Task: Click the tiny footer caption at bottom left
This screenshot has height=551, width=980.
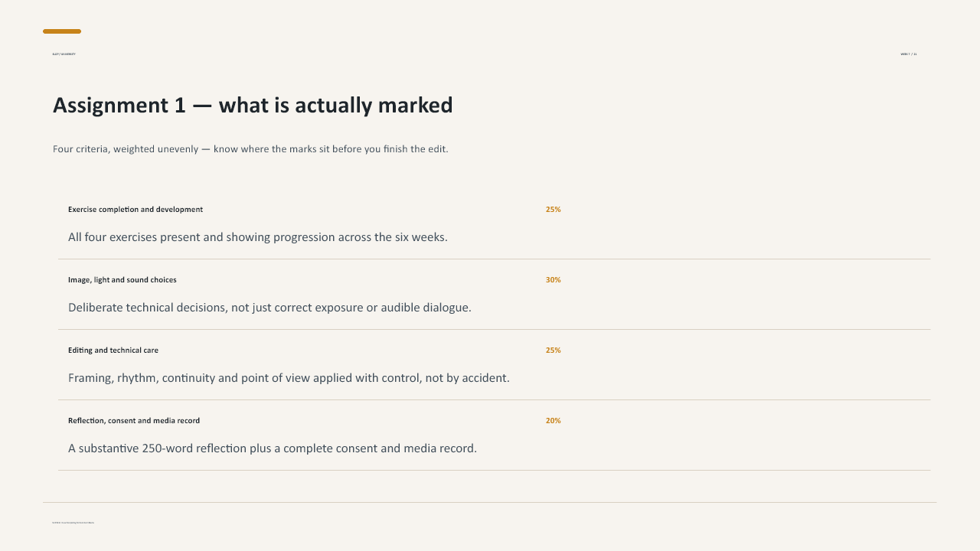Action: (x=73, y=523)
